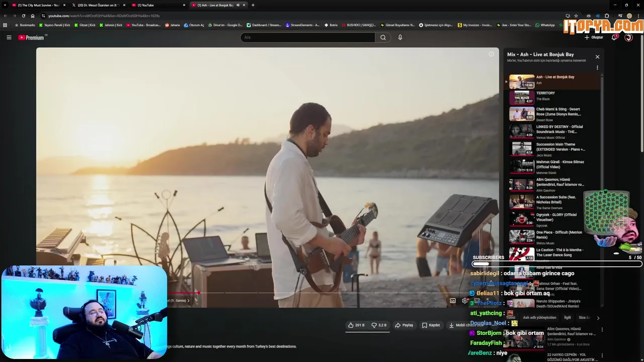Click the browser back arrow
The width and height of the screenshot is (644, 362).
5,16
